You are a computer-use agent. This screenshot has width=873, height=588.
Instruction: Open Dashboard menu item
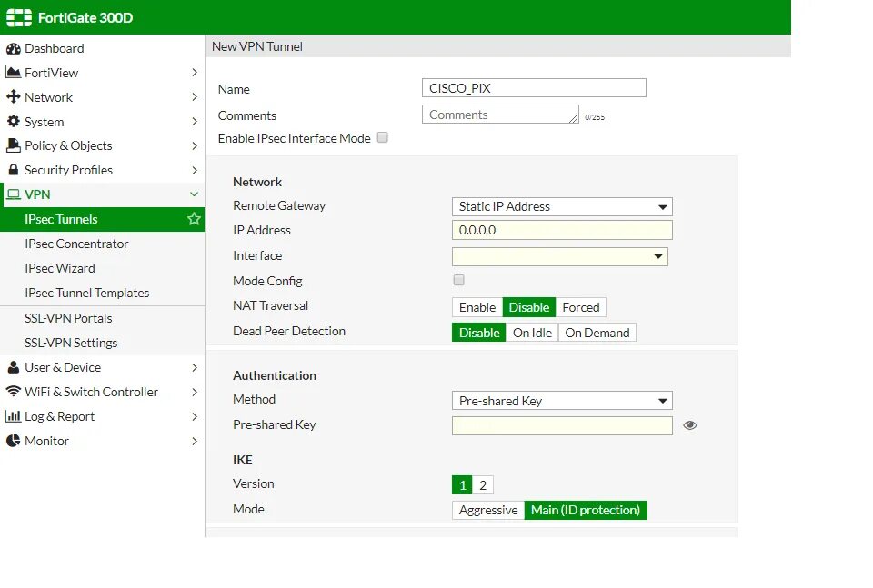[x=103, y=48]
